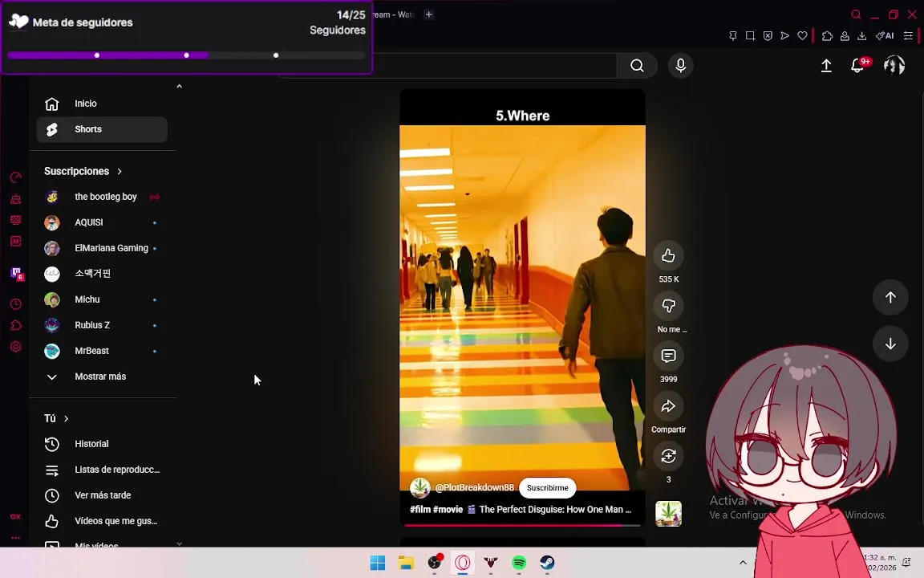Click the Short's red progress bar

[522, 525]
